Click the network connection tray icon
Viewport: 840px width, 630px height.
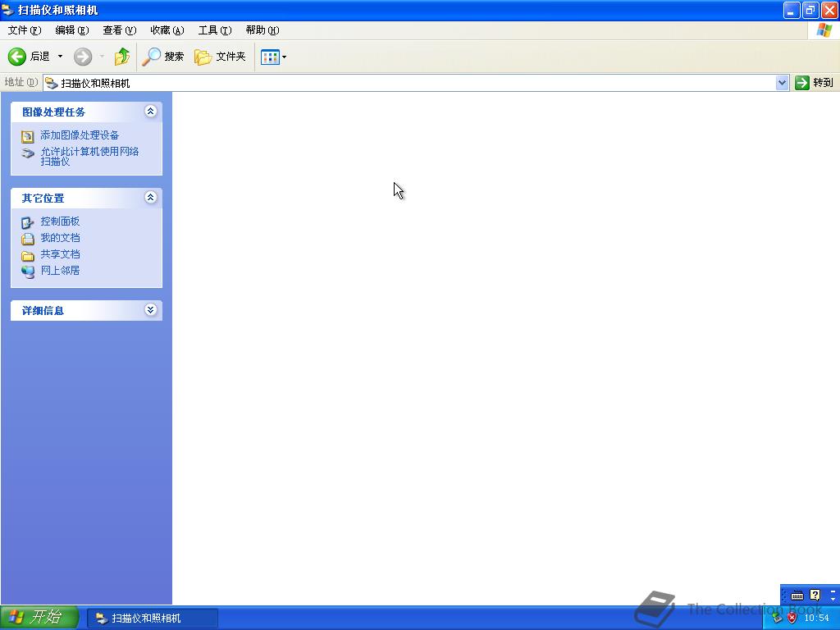pyautogui.click(x=778, y=619)
